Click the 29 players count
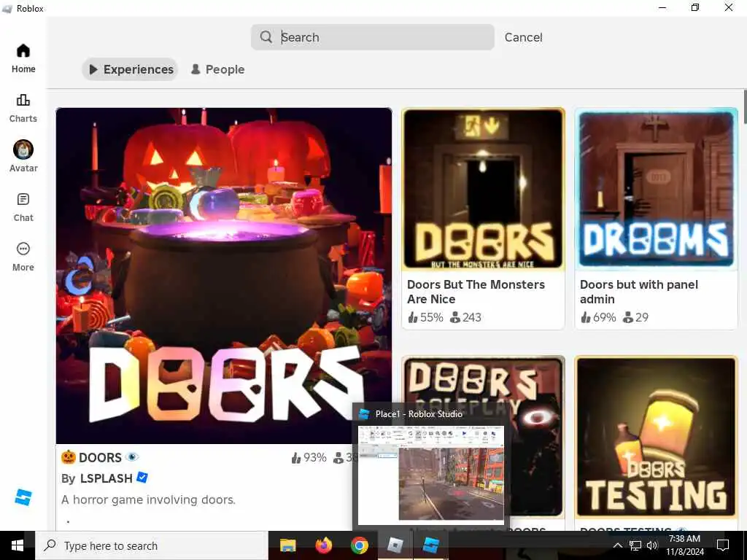This screenshot has height=560, width=747. click(x=636, y=317)
